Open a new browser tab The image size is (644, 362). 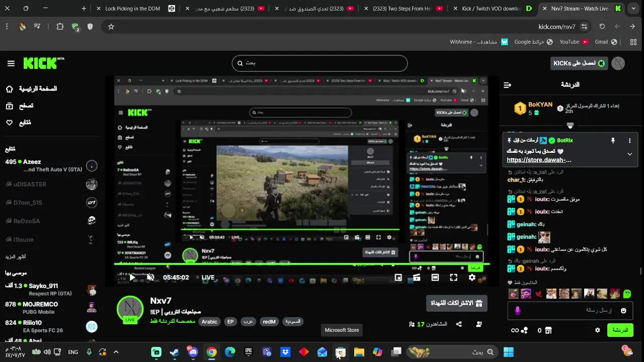tap(84, 9)
